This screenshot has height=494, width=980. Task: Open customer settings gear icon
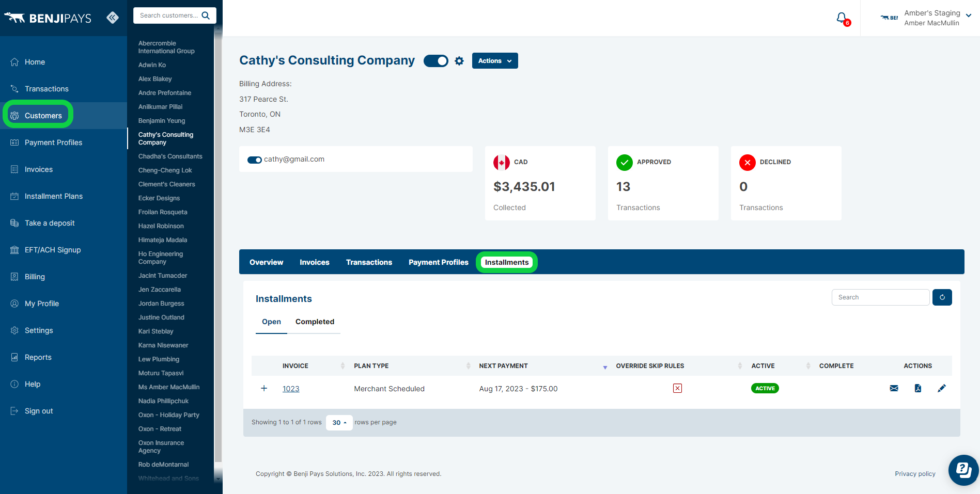(x=459, y=61)
